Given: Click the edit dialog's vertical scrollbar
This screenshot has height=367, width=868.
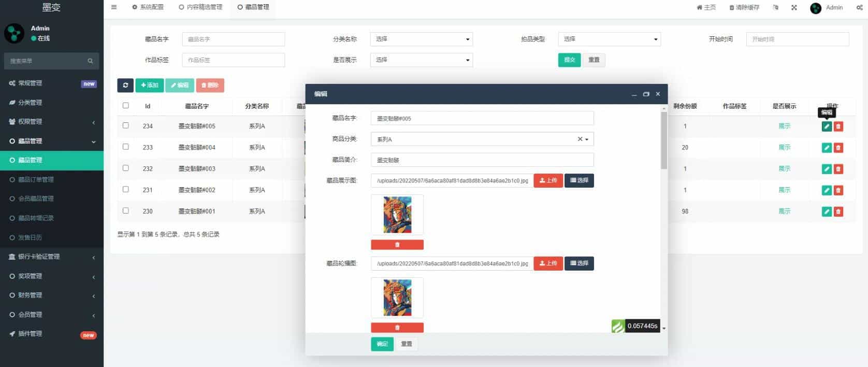Looking at the screenshot, I should point(664,141).
